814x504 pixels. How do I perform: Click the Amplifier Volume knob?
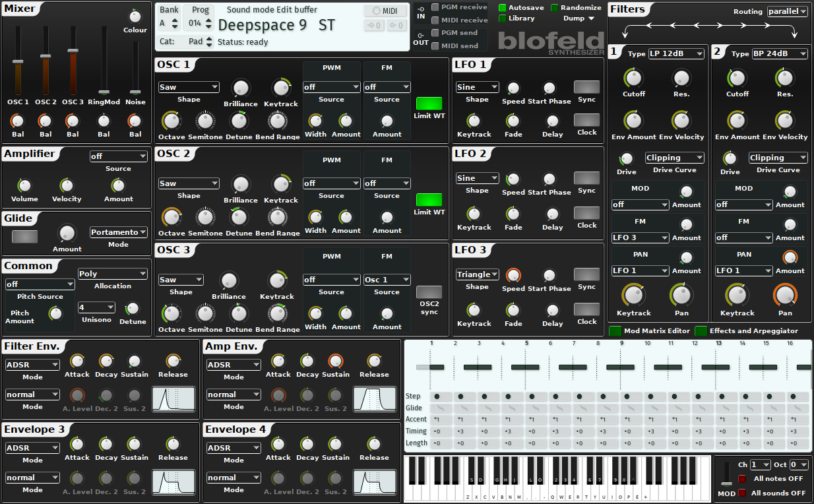pos(24,185)
